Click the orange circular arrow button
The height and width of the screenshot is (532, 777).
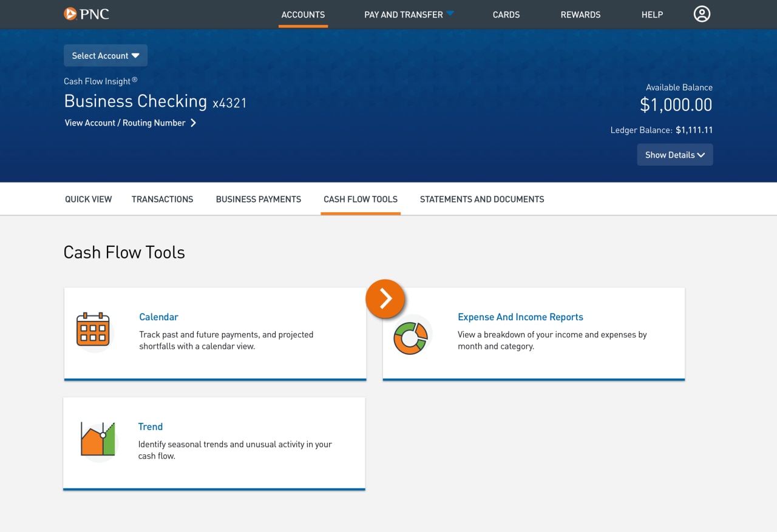[x=385, y=298]
